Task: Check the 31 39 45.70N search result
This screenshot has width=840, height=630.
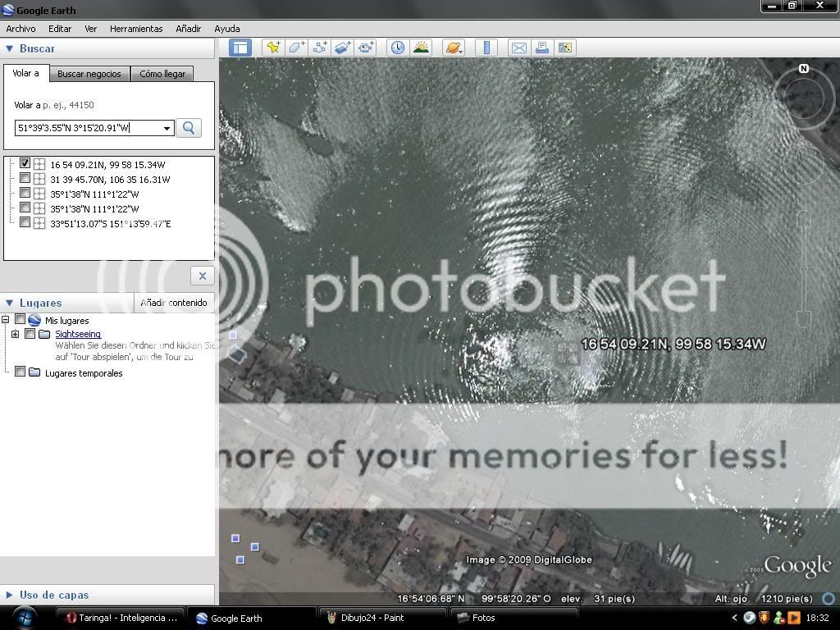Action: coord(25,177)
